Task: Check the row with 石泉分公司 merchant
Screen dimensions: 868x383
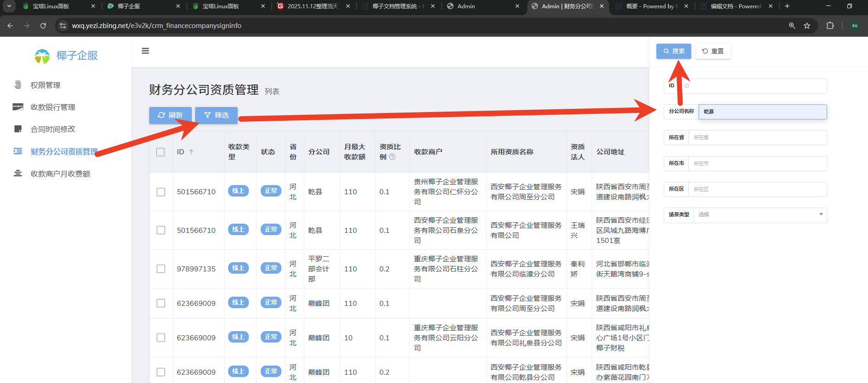Action: pyautogui.click(x=161, y=230)
